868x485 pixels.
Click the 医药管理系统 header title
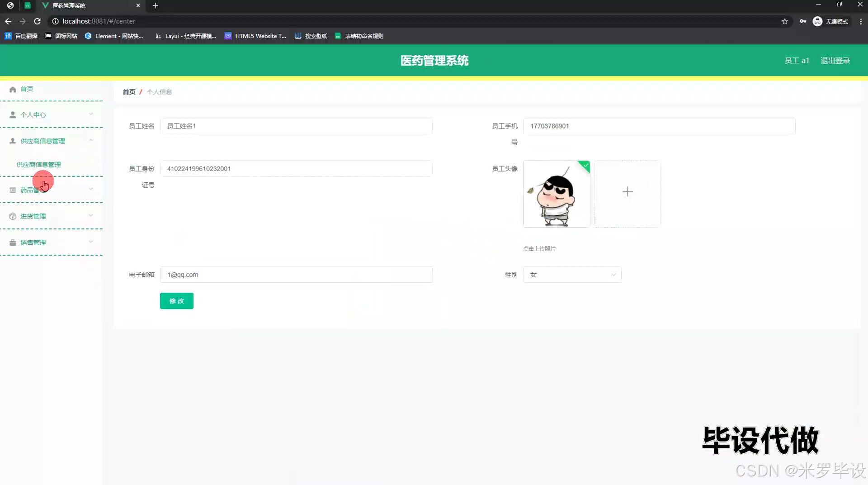[434, 61]
